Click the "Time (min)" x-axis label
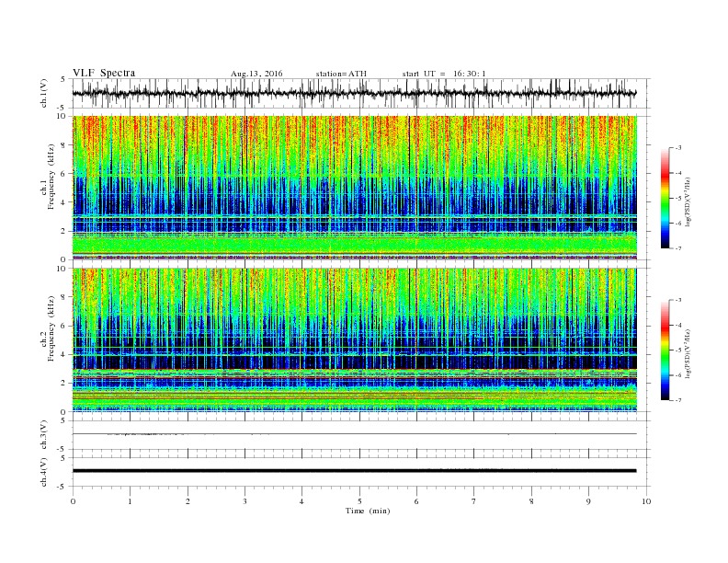Screen dimensions: 728x563 coord(368,511)
